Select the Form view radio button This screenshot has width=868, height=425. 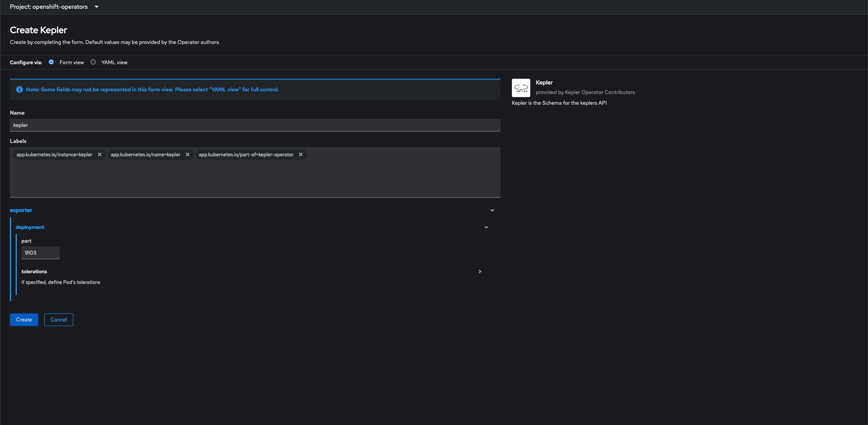[x=51, y=62]
